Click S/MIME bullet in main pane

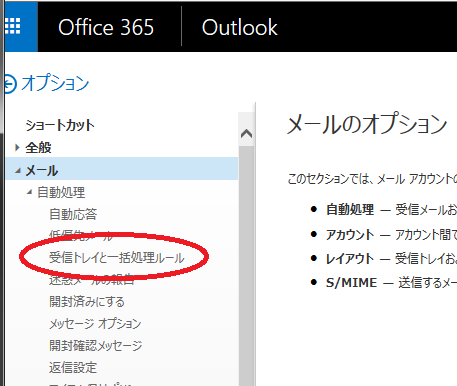(x=352, y=283)
